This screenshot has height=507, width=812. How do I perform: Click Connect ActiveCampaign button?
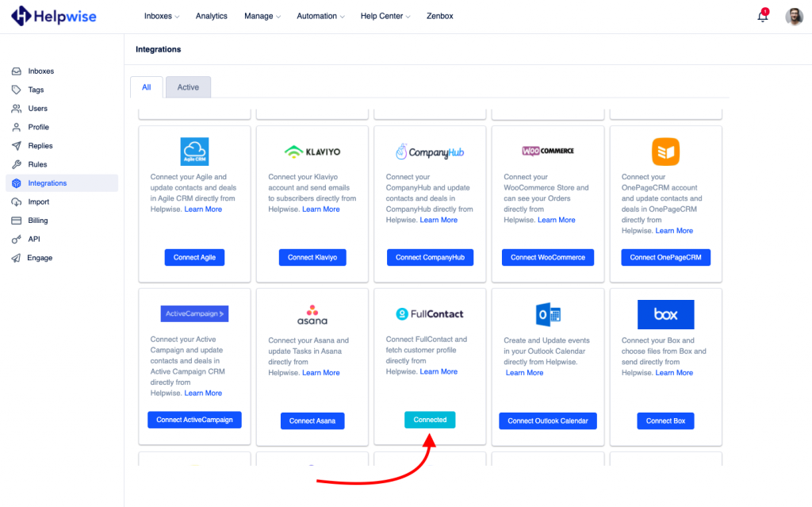pyautogui.click(x=194, y=420)
